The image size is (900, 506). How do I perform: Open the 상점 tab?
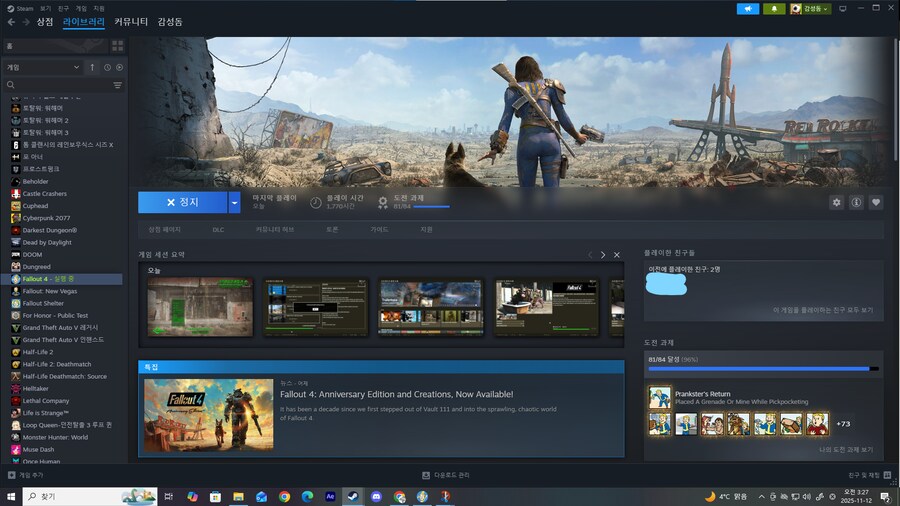pos(45,22)
